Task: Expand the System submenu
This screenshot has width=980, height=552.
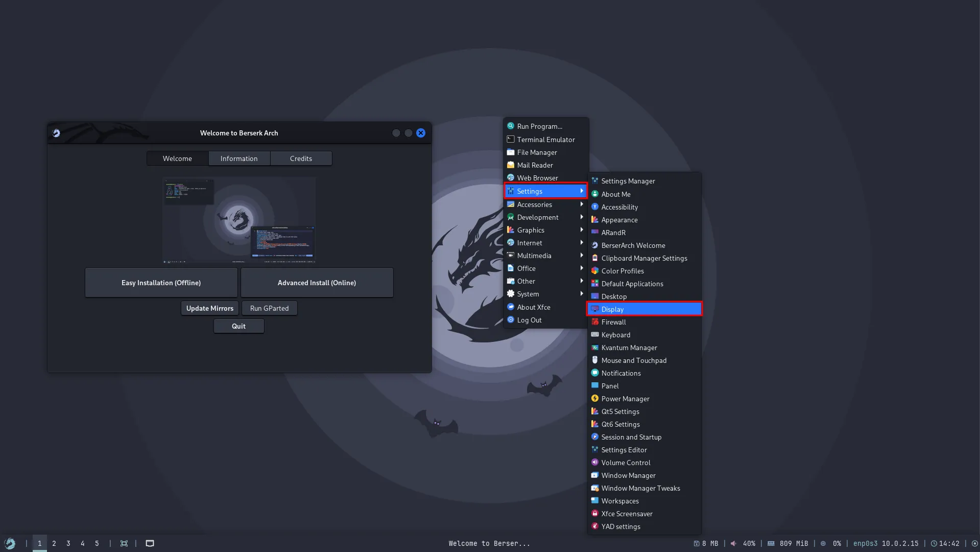Action: pyautogui.click(x=527, y=294)
